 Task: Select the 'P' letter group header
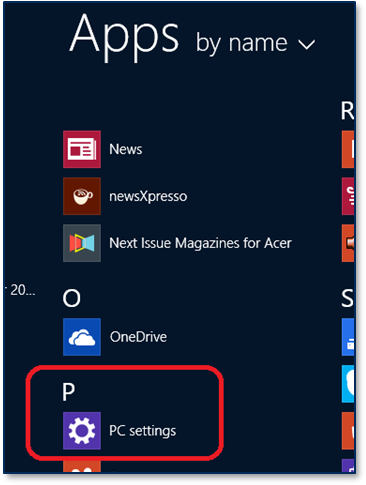pyautogui.click(x=68, y=392)
